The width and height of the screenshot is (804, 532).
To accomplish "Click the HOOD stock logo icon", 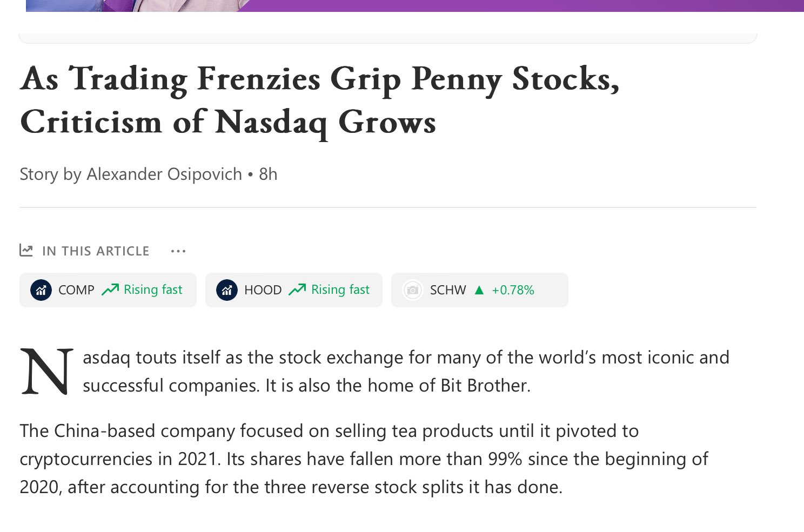I will pyautogui.click(x=227, y=290).
